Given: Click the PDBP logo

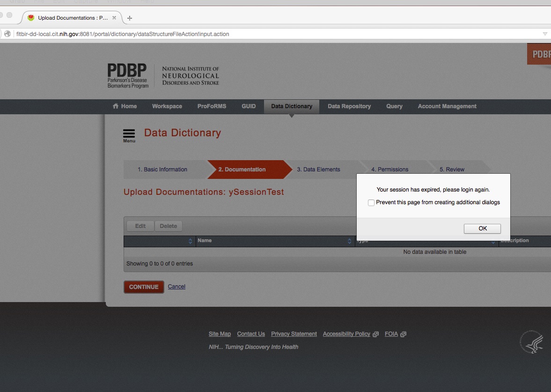Looking at the screenshot, I should (x=127, y=75).
